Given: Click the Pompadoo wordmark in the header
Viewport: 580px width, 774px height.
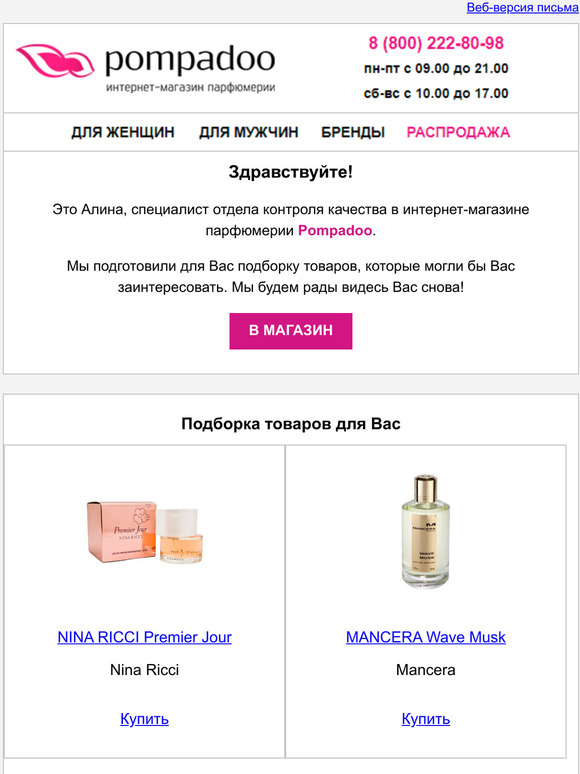Looking at the screenshot, I should point(190,61).
